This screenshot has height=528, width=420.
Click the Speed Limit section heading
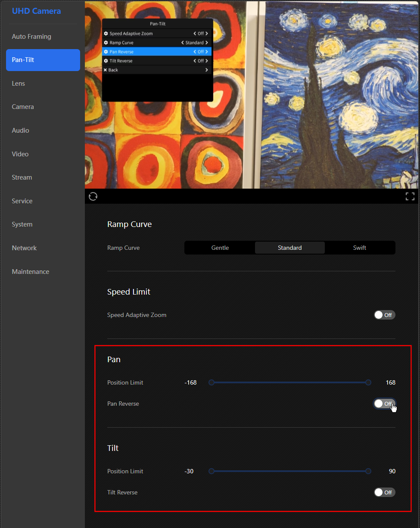click(129, 292)
